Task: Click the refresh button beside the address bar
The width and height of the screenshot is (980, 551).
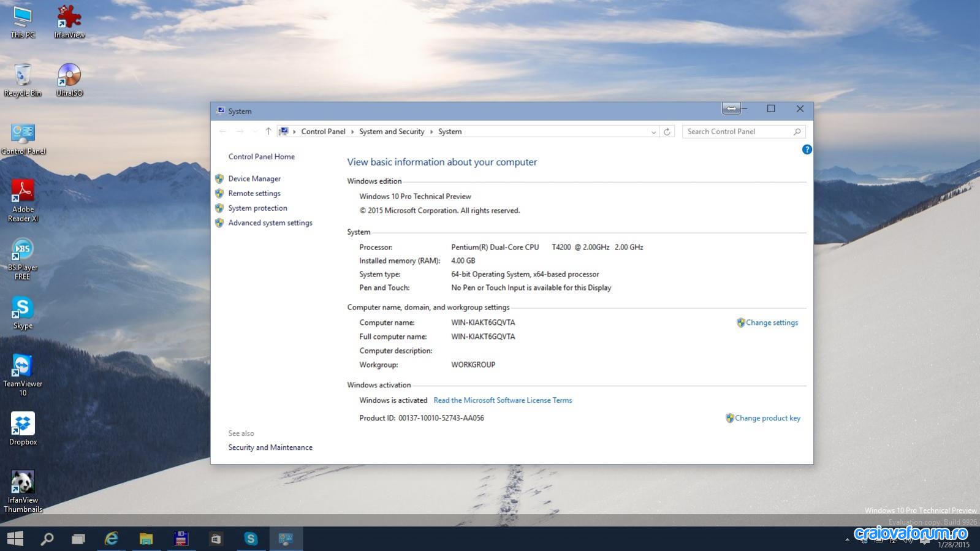Action: pyautogui.click(x=667, y=131)
